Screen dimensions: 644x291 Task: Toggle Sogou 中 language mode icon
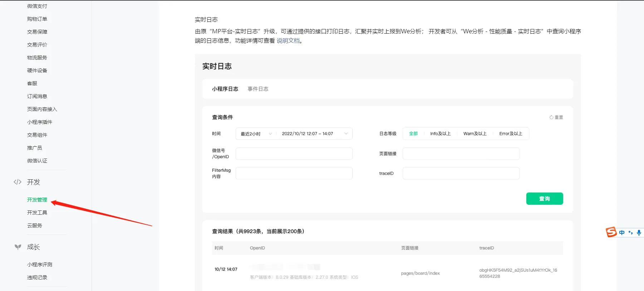(622, 233)
